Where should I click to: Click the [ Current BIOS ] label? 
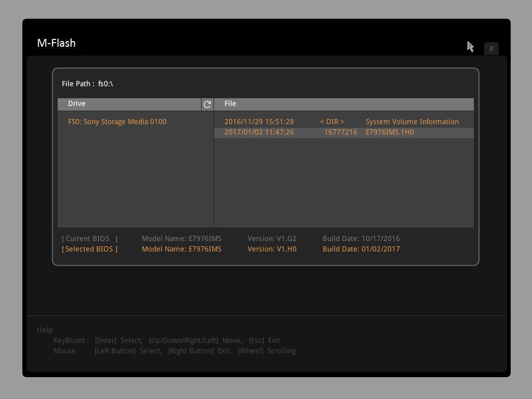pos(89,238)
